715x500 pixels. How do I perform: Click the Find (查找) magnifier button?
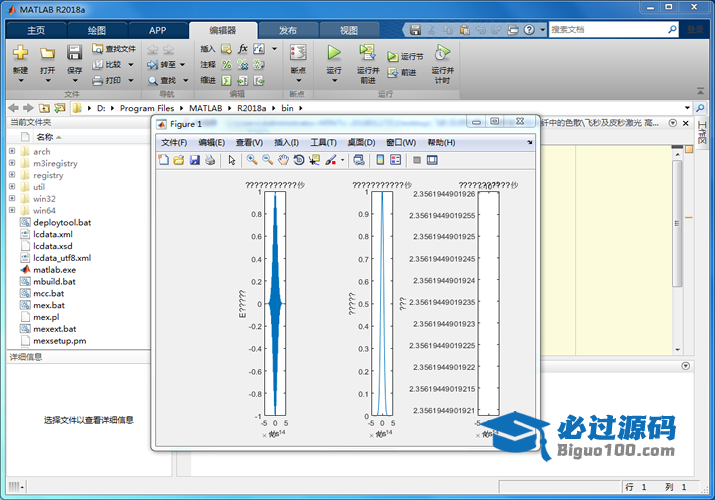point(161,81)
